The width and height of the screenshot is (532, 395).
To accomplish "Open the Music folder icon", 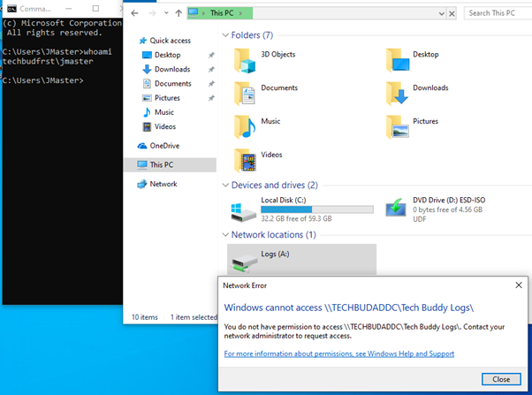I will pos(244,125).
